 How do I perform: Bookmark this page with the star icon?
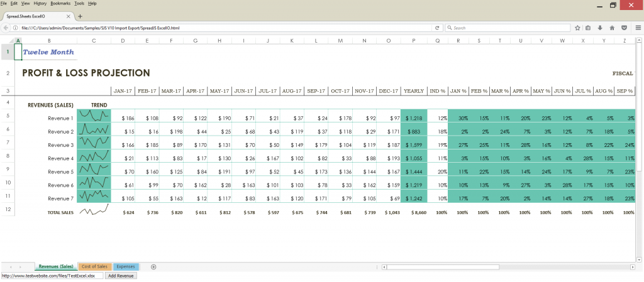coord(577,28)
